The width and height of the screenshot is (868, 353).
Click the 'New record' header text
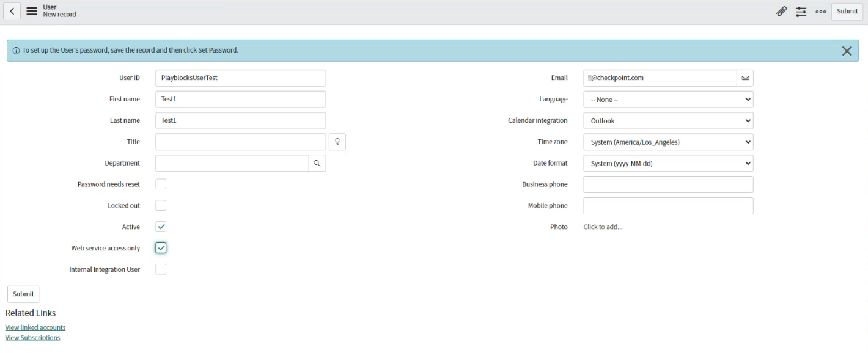pos(59,15)
